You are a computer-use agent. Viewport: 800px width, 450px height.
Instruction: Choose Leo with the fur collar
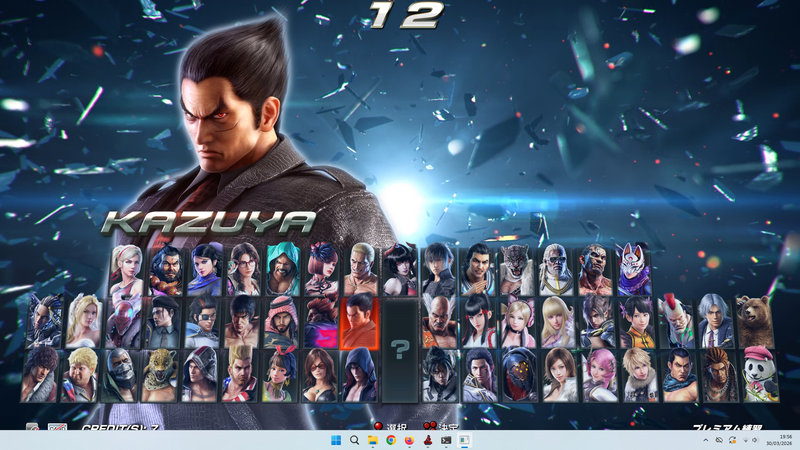coord(640,376)
